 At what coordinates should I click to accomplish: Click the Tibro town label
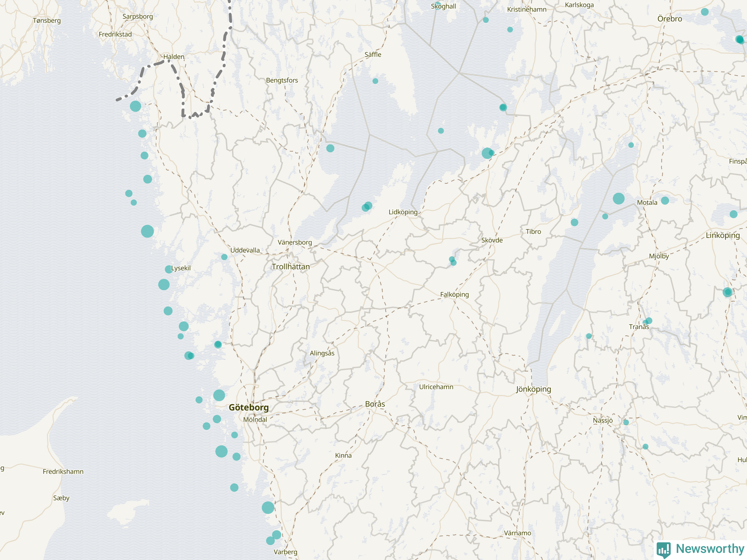tap(533, 232)
